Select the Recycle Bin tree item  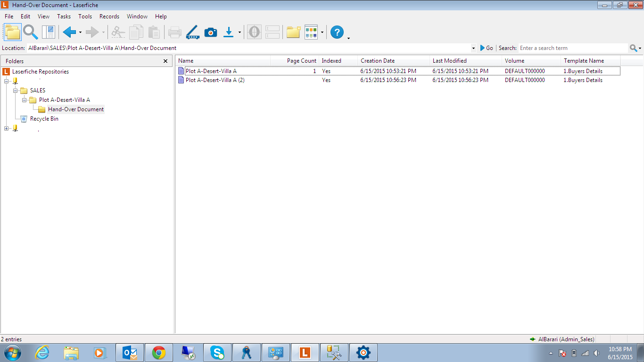coord(44,119)
